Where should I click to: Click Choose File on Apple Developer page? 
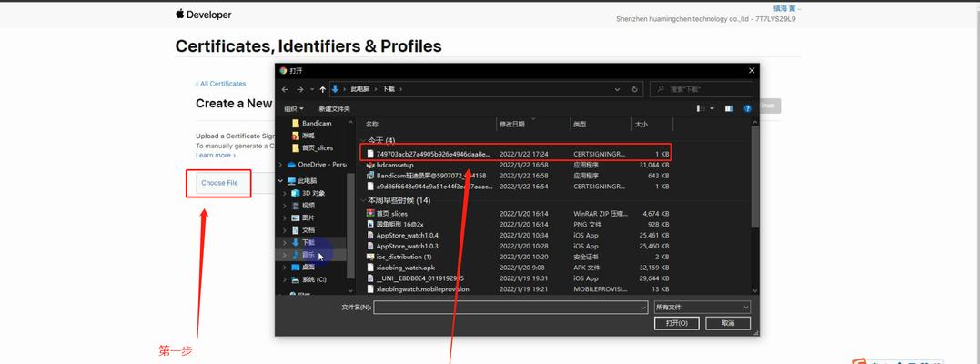219,183
